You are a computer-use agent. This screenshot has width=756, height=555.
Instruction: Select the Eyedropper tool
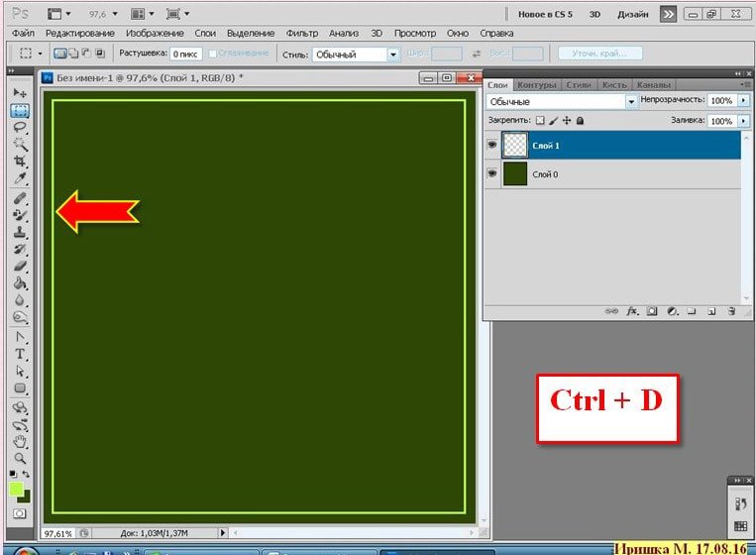click(20, 178)
